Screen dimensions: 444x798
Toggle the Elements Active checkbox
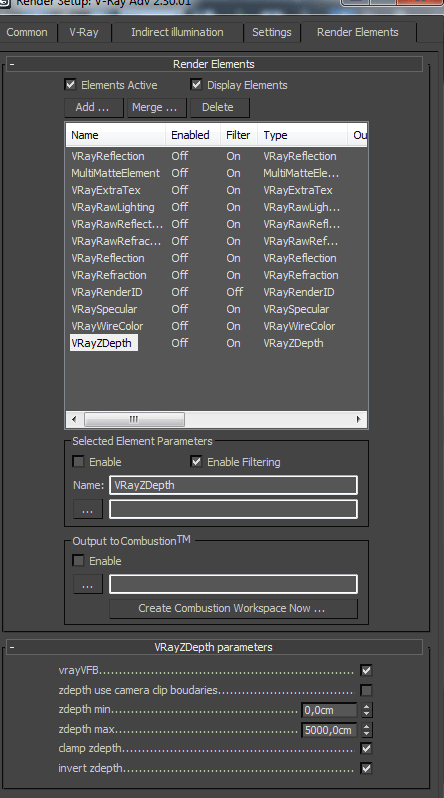point(71,84)
